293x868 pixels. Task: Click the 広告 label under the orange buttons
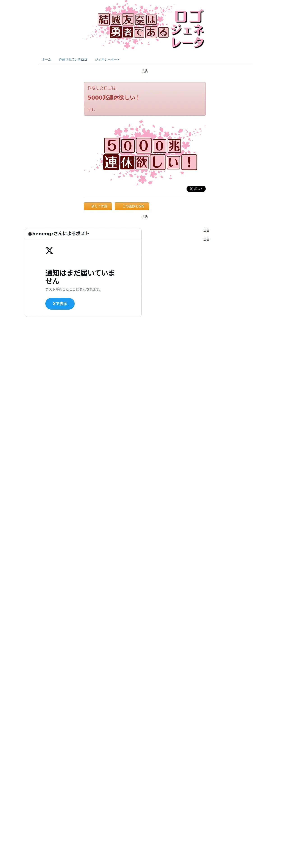pyautogui.click(x=145, y=217)
